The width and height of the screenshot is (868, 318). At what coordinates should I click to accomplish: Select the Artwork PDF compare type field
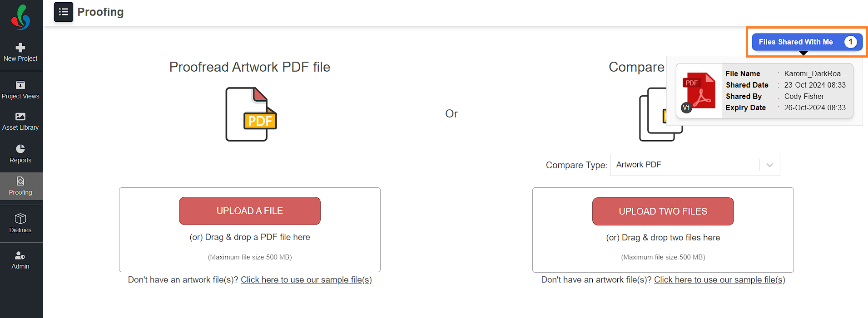pos(695,165)
